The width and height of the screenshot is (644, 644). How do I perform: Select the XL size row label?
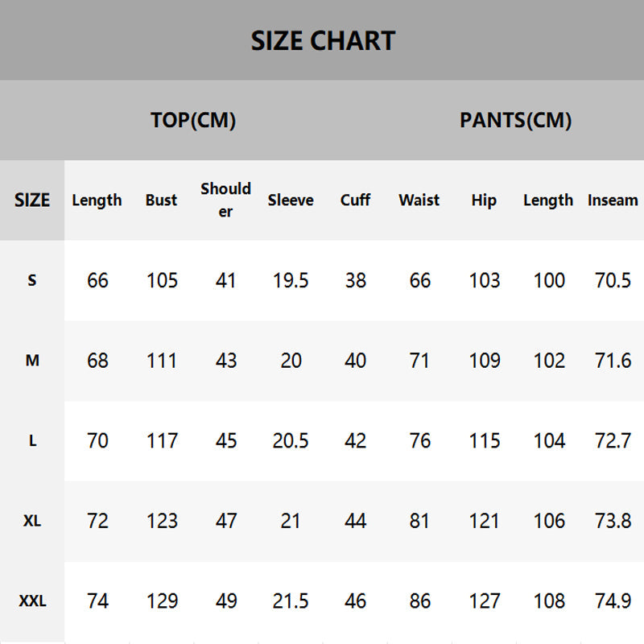tap(32, 521)
